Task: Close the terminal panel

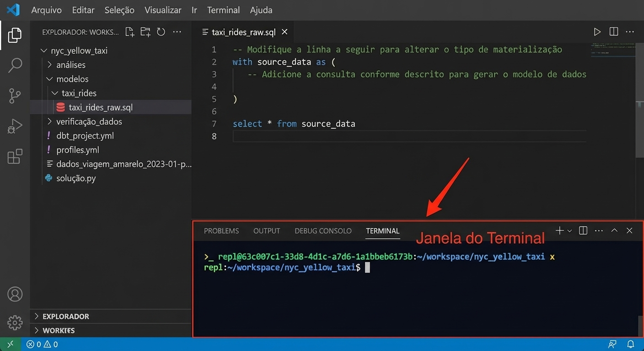Action: click(629, 231)
